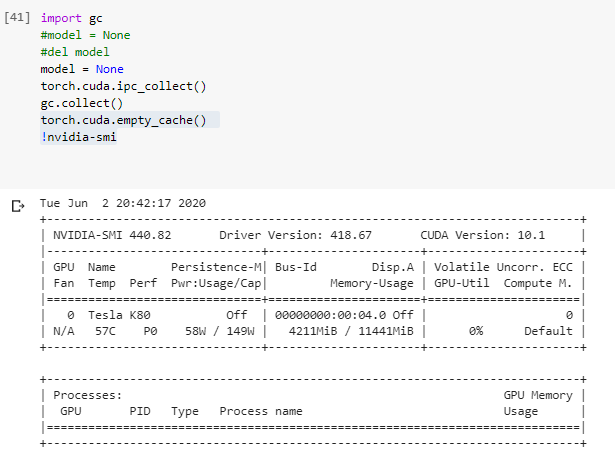Click the 'GPU Memory' column header
The image size is (615, 458).
coord(538,396)
